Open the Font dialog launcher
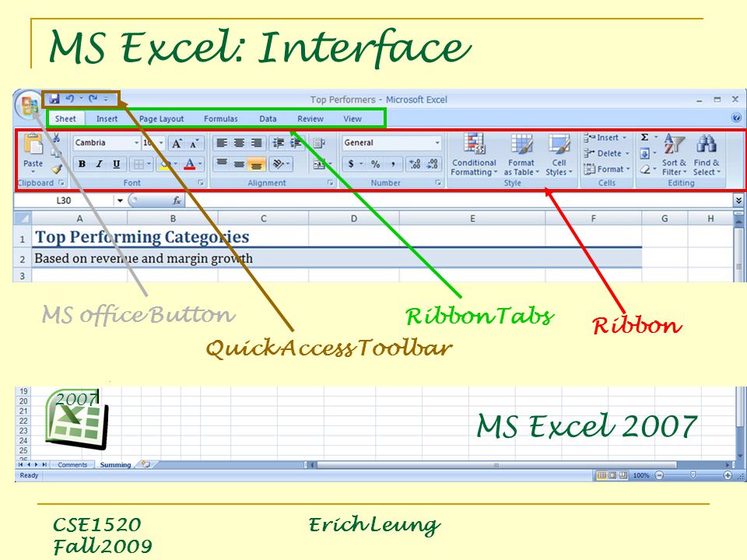This screenshot has height=560, width=747. [x=201, y=182]
